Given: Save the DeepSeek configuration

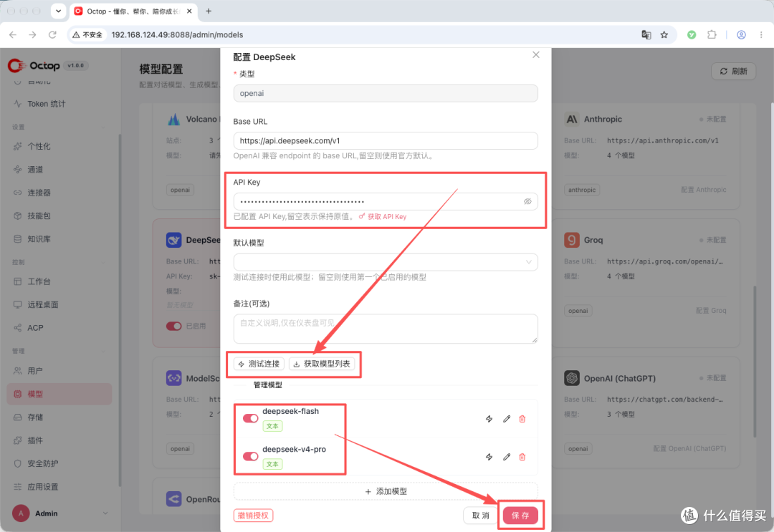Looking at the screenshot, I should (520, 516).
